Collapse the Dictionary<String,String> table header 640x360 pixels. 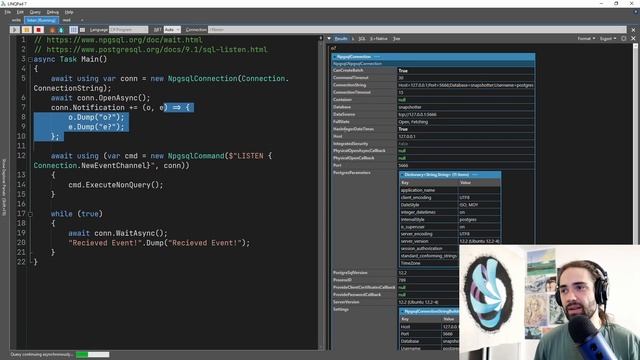point(402,175)
